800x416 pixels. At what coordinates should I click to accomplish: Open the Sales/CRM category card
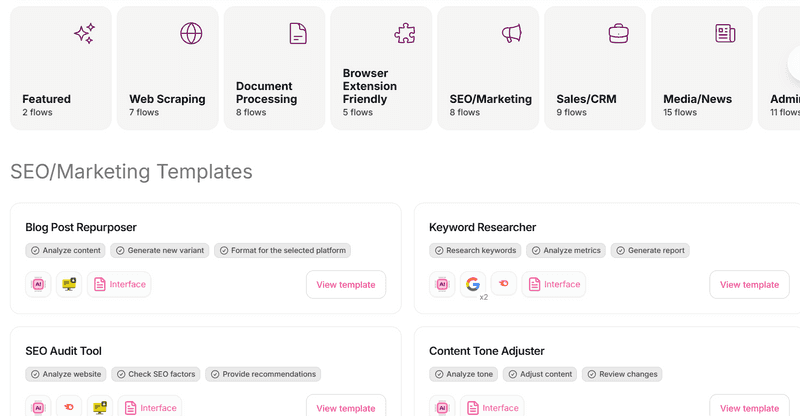pyautogui.click(x=595, y=68)
